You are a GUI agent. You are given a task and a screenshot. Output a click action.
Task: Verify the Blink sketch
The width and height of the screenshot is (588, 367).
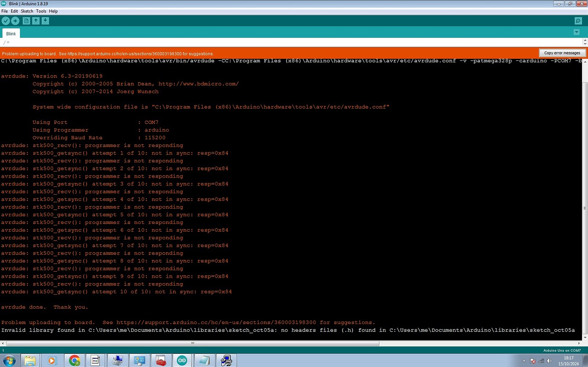[x=6, y=20]
